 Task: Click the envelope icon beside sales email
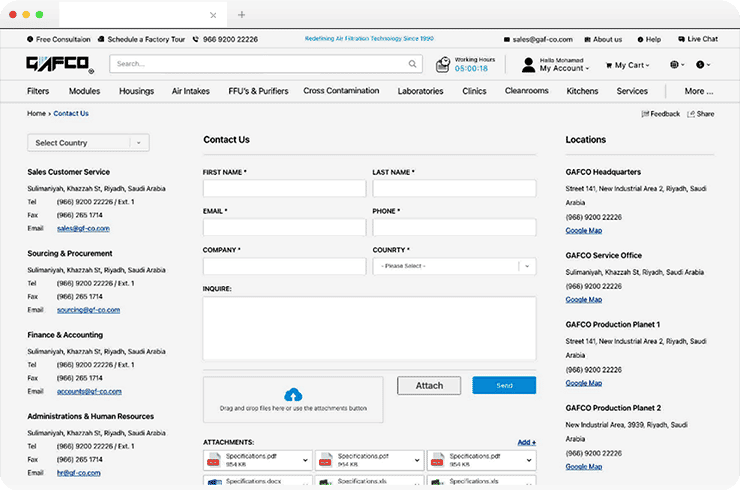coord(507,39)
